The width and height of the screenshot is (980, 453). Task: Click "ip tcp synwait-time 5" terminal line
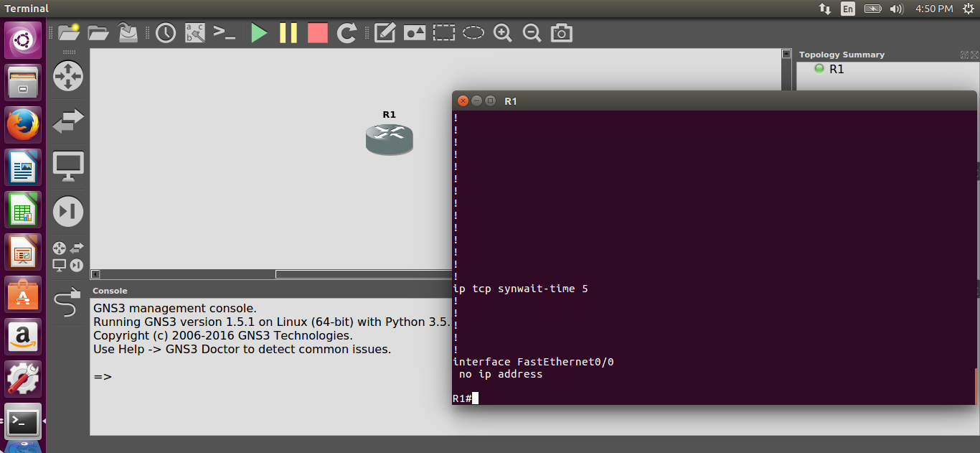(520, 289)
